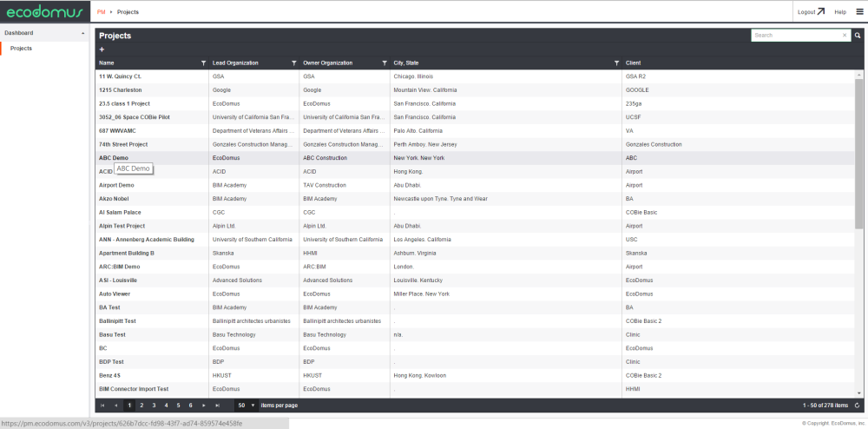868x429 pixels.
Task: Click the Newcastle upon Tyne city cell
Action: 441,199
